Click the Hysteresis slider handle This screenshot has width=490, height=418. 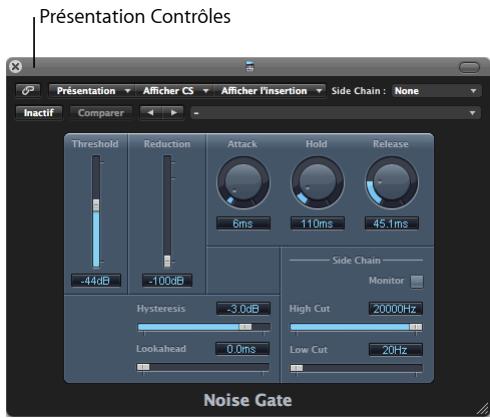pyautogui.click(x=246, y=327)
